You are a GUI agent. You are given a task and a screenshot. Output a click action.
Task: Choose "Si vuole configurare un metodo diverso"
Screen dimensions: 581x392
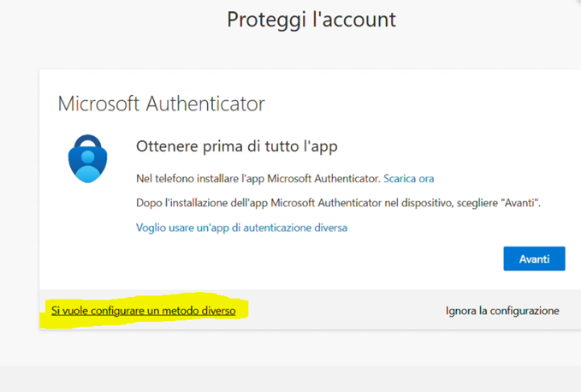click(x=143, y=311)
